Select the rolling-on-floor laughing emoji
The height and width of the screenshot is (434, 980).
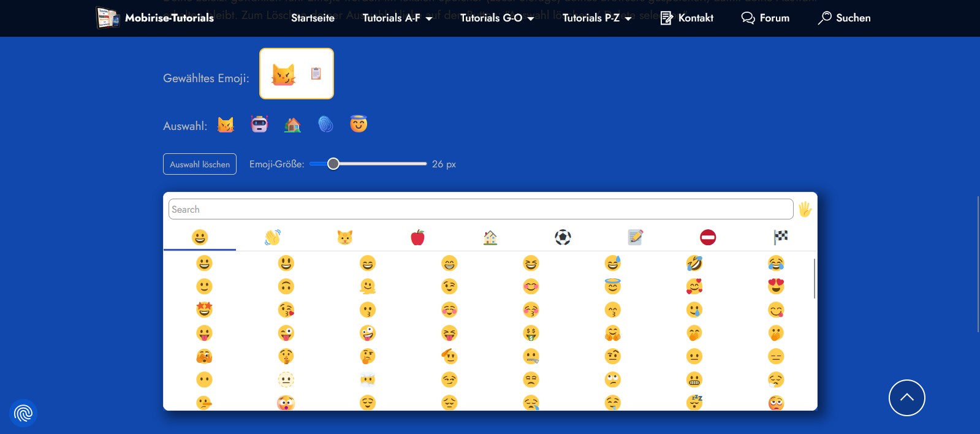[x=694, y=263]
